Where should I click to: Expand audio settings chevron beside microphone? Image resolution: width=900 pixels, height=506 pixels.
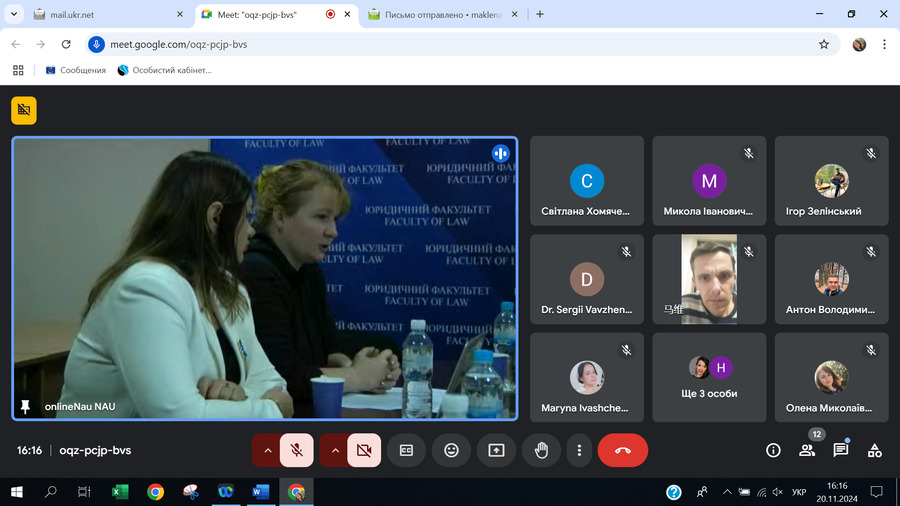click(x=267, y=451)
